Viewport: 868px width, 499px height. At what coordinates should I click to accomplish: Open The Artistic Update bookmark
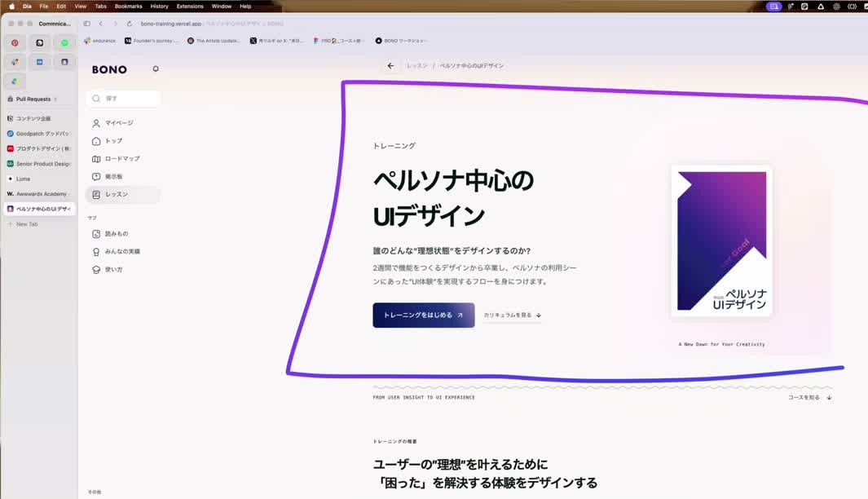[214, 41]
